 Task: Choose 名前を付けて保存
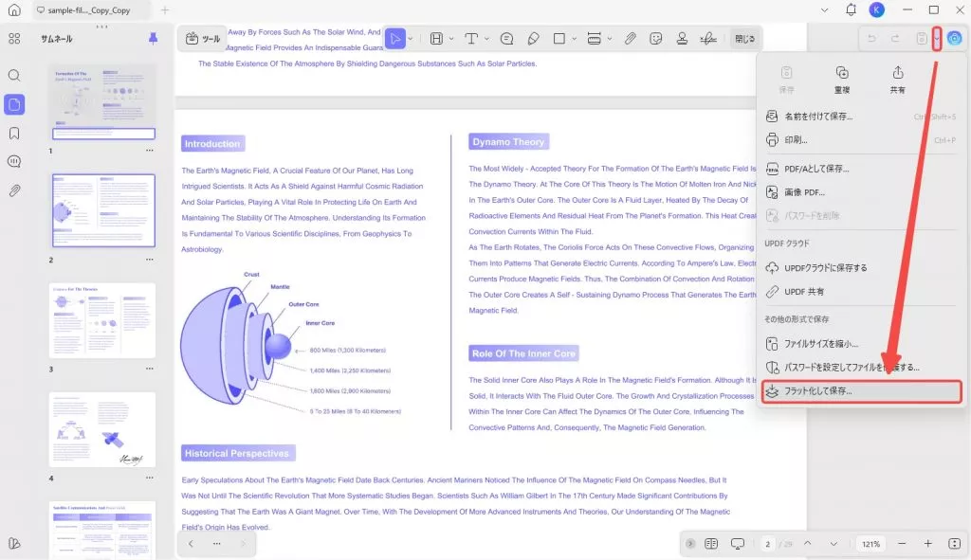861,117
